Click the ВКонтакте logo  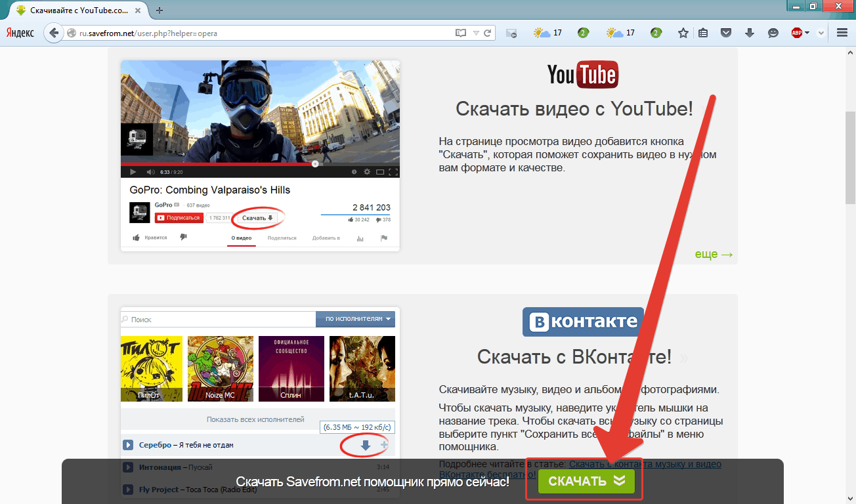click(583, 322)
